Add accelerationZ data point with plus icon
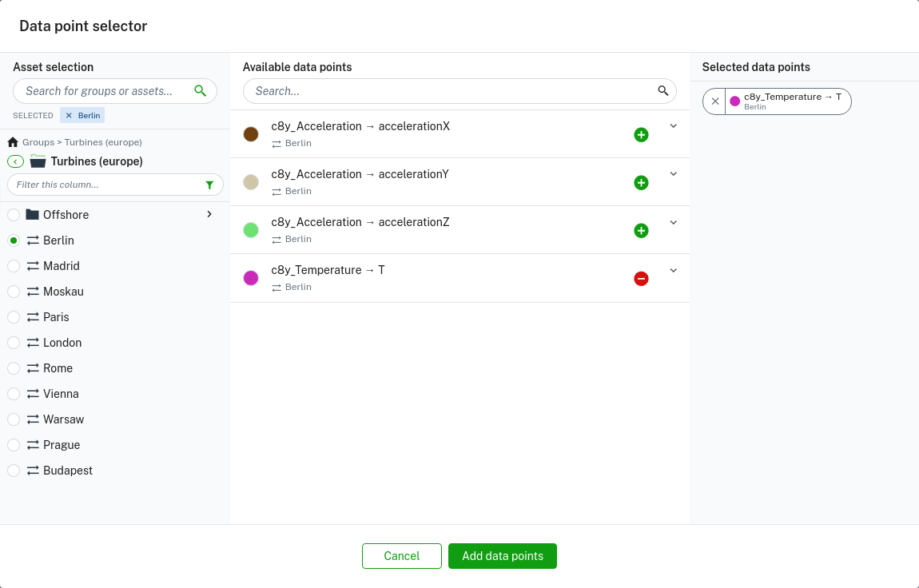The width and height of the screenshot is (919, 588). 641,231
